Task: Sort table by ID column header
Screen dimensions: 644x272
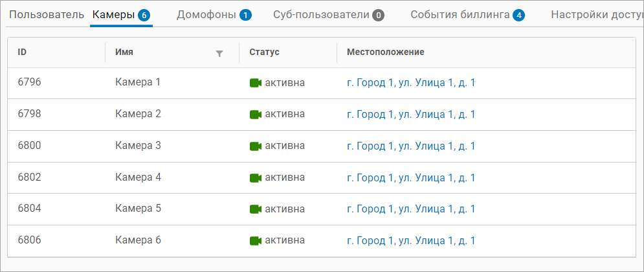Action: click(x=22, y=52)
